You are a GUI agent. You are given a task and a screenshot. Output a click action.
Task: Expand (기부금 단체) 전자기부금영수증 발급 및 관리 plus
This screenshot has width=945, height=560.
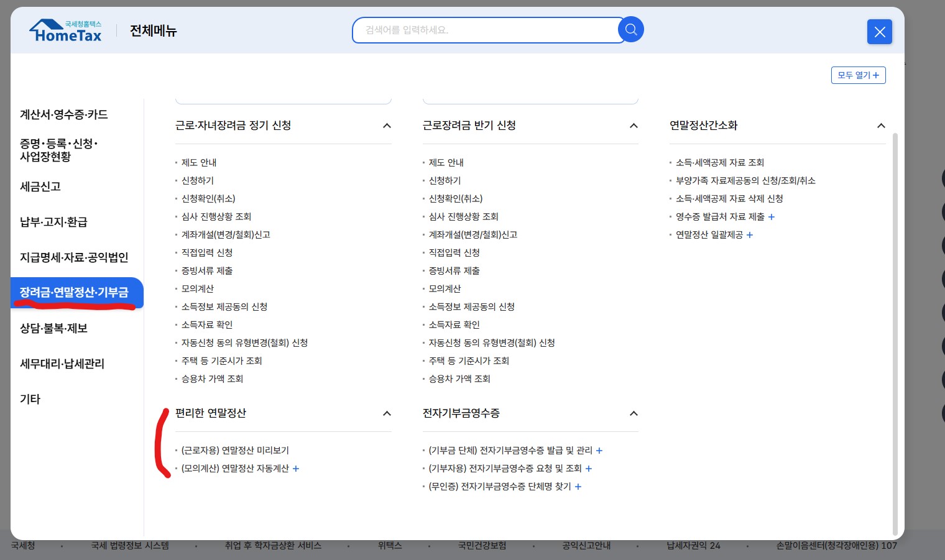click(599, 451)
